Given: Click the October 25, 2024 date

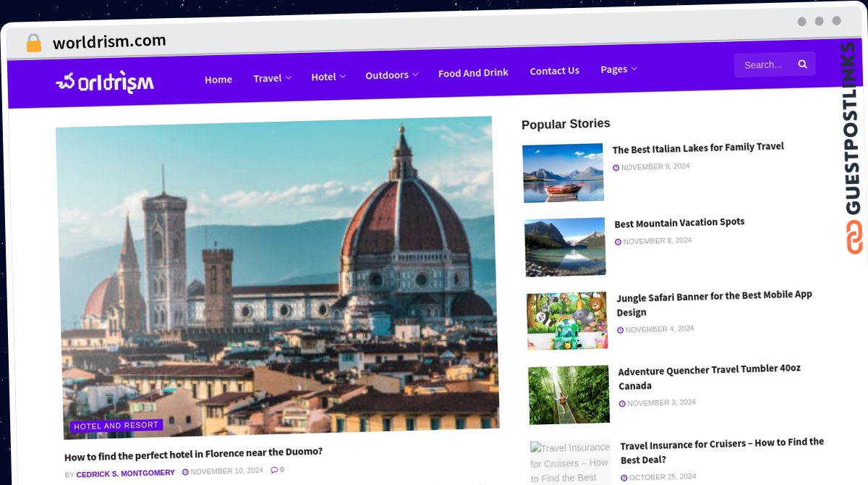Looking at the screenshot, I should click(x=663, y=477).
